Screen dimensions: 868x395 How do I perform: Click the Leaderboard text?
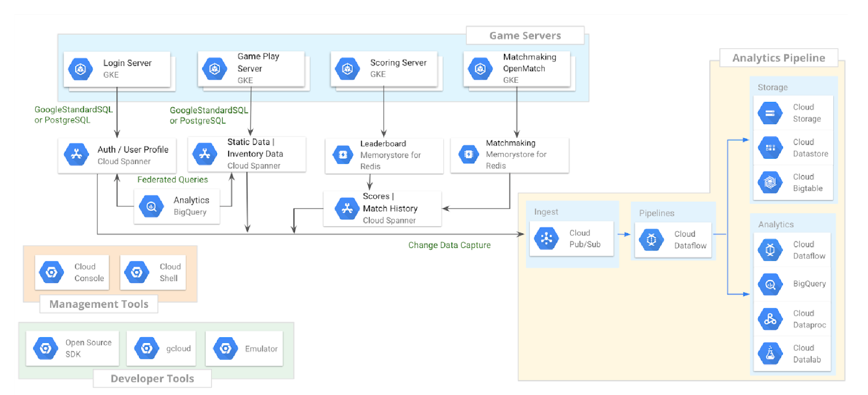[x=383, y=144]
